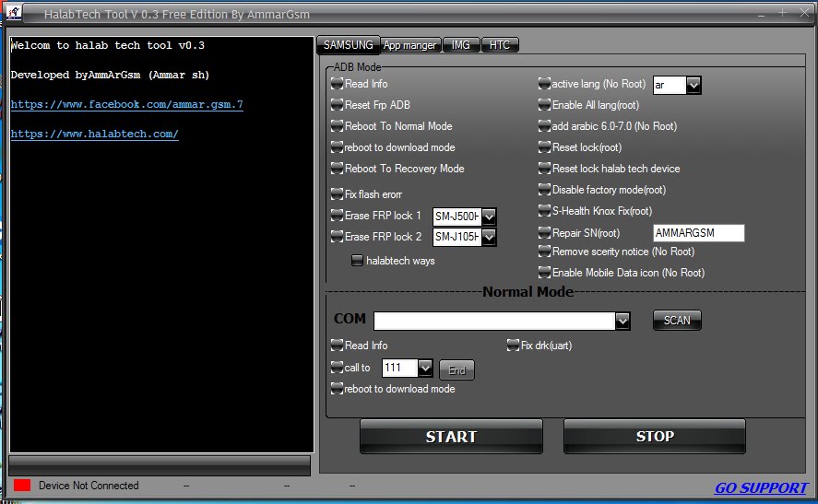
Task: Toggle the call to checkbox
Action: [337, 368]
